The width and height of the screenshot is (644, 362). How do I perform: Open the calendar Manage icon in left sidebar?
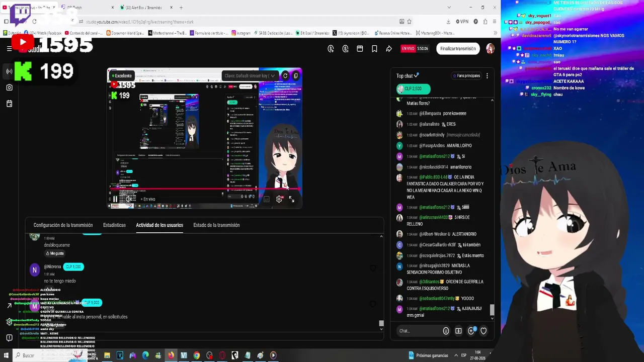(9, 104)
